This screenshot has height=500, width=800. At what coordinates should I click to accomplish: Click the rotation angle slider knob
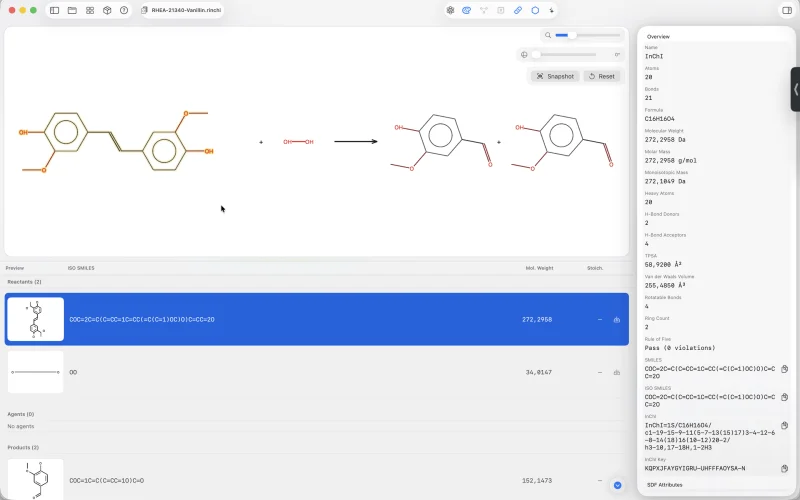536,55
